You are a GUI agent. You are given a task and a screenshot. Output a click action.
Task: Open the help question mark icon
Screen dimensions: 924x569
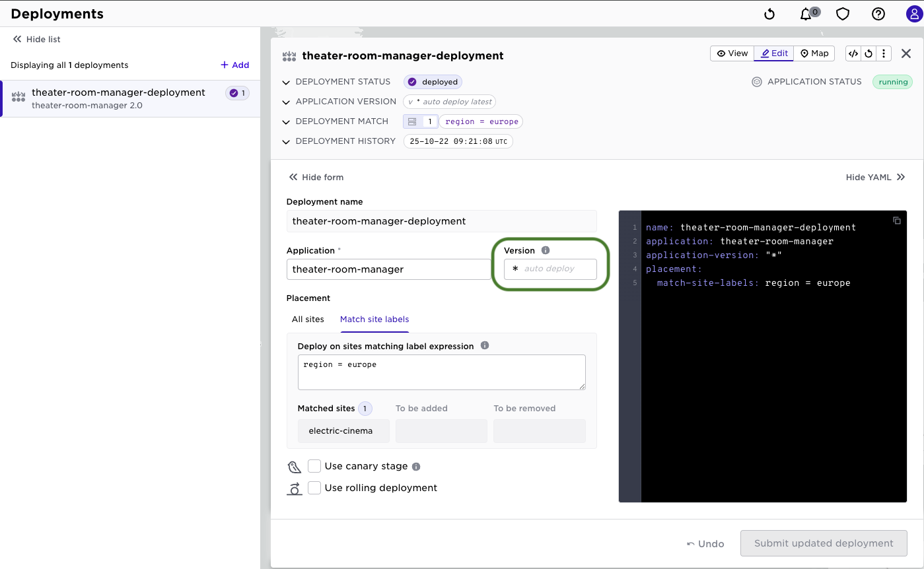point(878,14)
